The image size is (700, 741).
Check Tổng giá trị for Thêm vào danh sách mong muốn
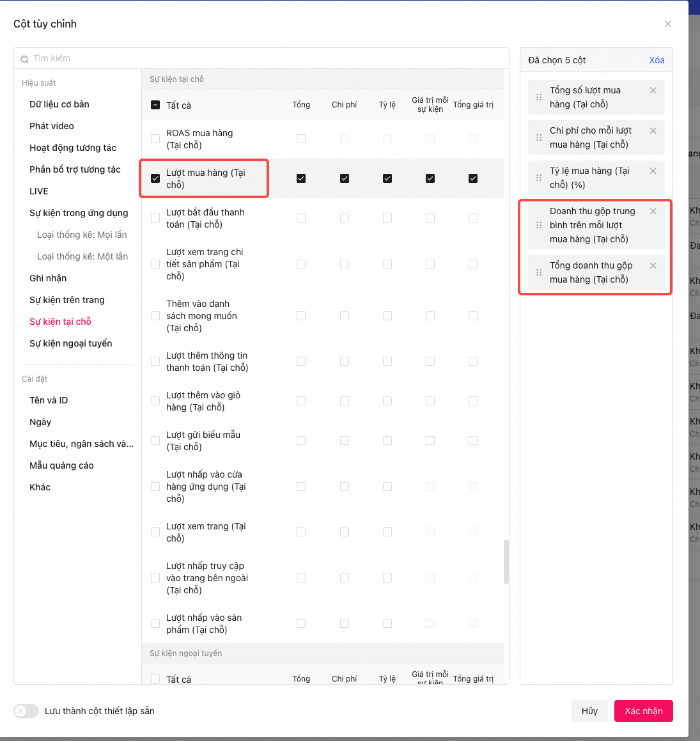(x=473, y=316)
